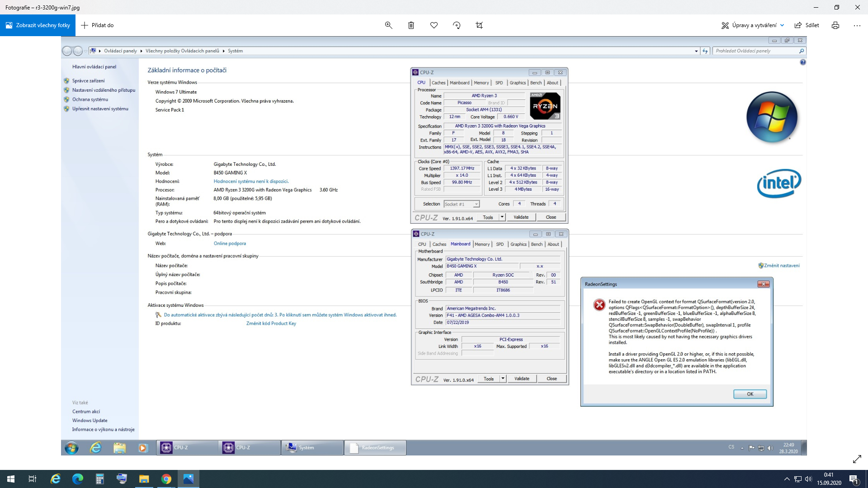Open Chrome from the Windows taskbar

coord(166,479)
